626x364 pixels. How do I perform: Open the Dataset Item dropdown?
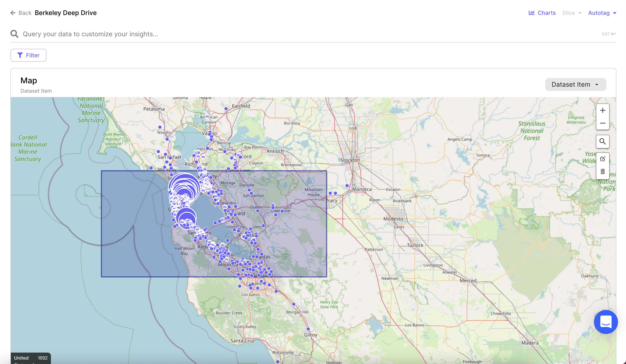[575, 85]
